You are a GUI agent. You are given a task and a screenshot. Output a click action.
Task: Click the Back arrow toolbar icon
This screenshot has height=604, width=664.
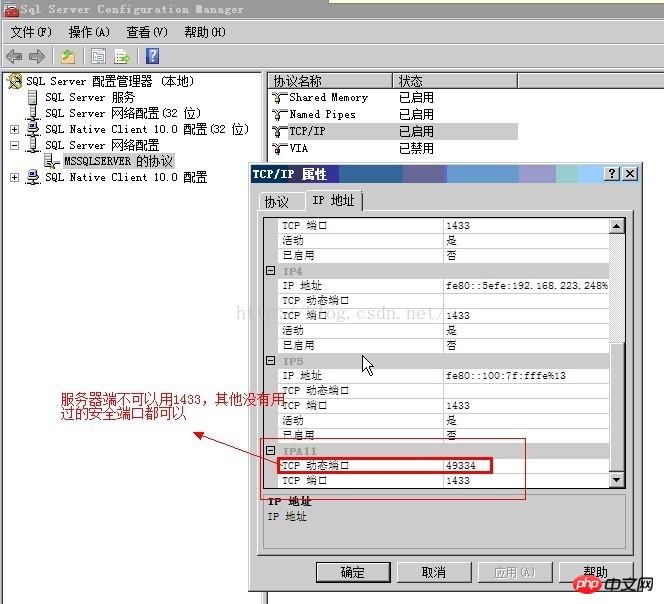pos(14,56)
